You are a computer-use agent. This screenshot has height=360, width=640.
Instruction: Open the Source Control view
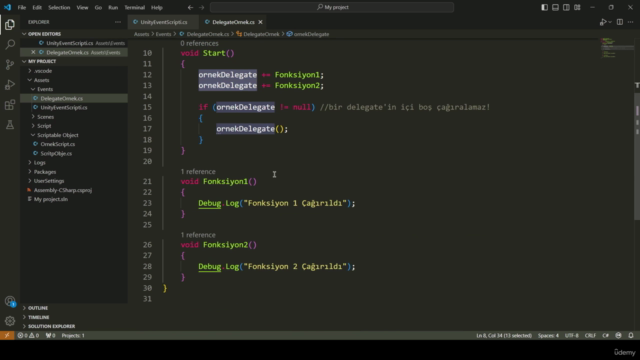click(x=10, y=64)
